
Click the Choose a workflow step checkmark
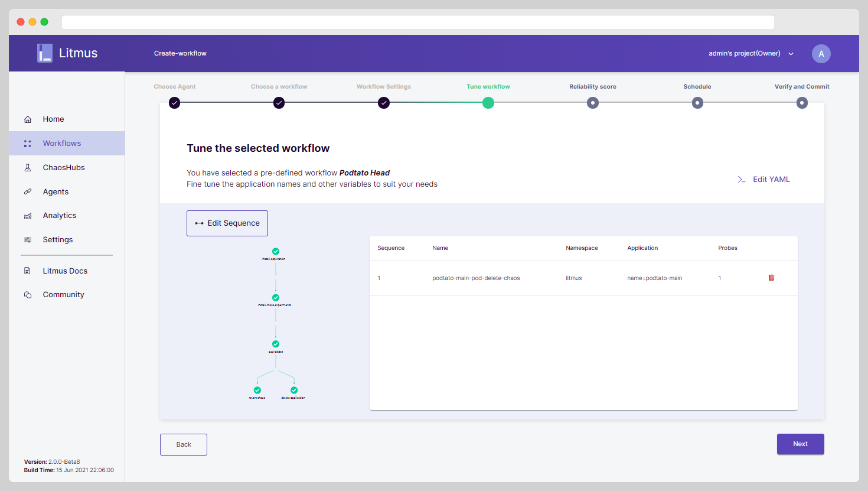click(x=279, y=103)
